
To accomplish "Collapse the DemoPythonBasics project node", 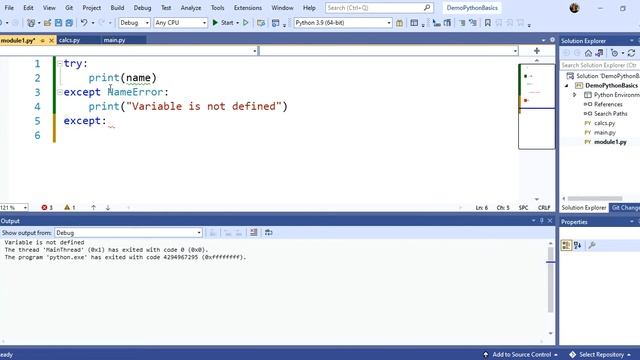I will point(567,85).
